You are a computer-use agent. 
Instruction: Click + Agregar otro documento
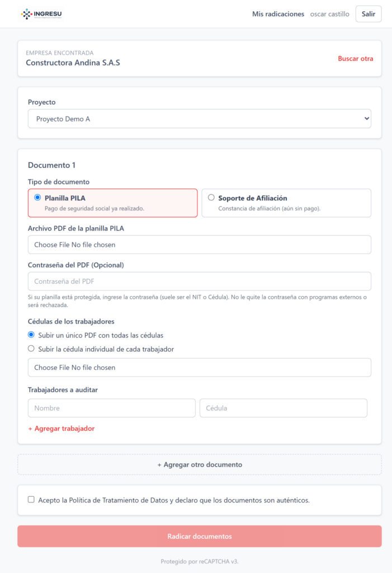200,464
